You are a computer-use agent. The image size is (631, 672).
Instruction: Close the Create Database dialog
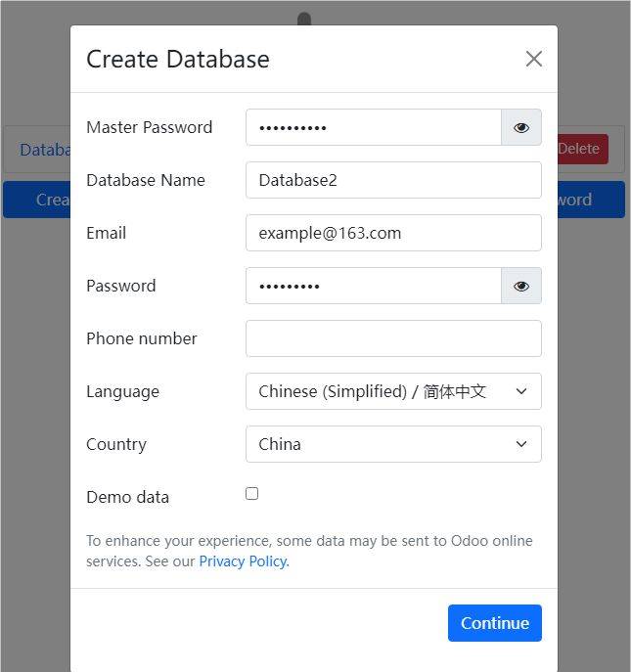pos(533,59)
